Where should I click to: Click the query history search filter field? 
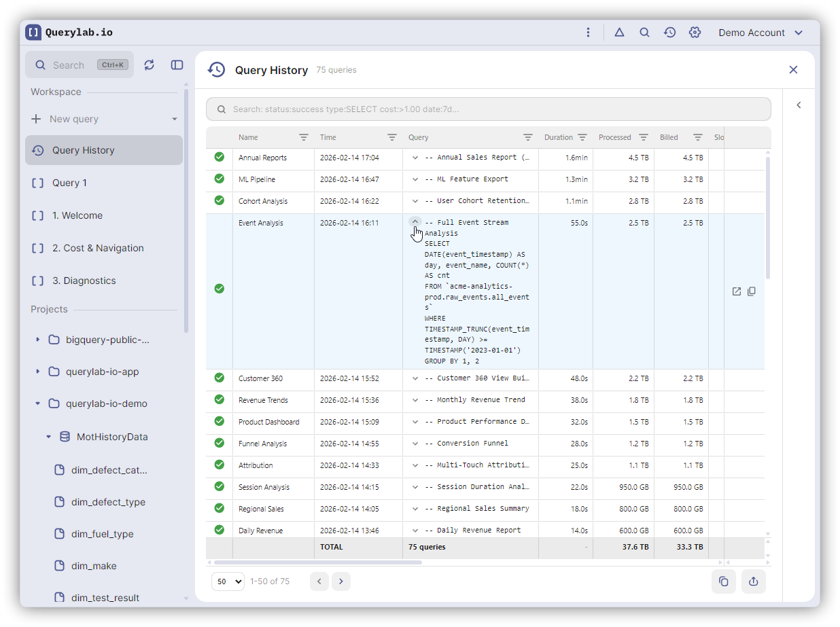coord(488,109)
